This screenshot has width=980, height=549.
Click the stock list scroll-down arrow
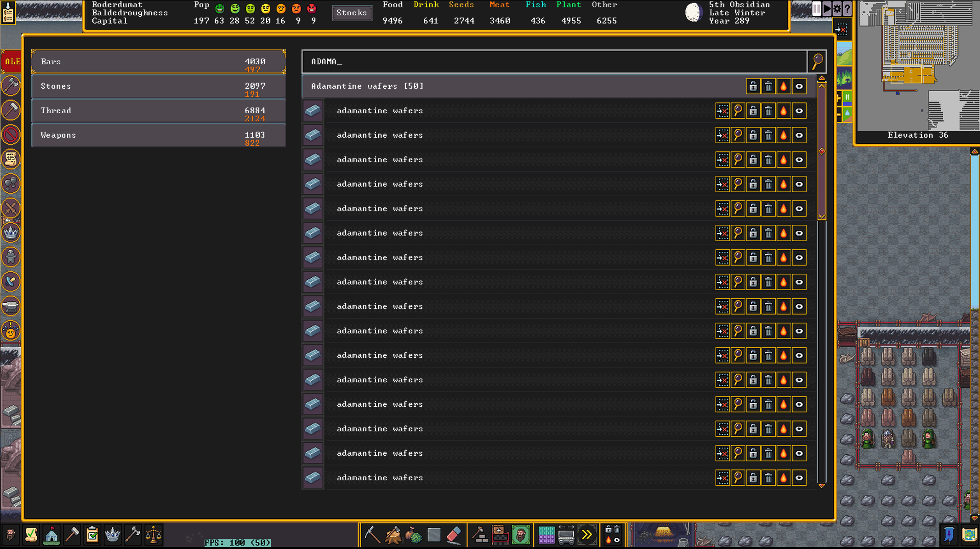[822, 486]
